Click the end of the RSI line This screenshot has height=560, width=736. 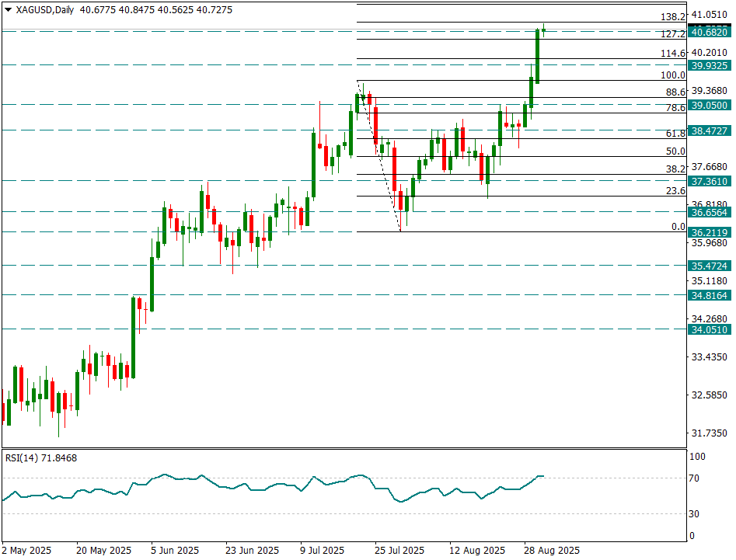click(543, 476)
